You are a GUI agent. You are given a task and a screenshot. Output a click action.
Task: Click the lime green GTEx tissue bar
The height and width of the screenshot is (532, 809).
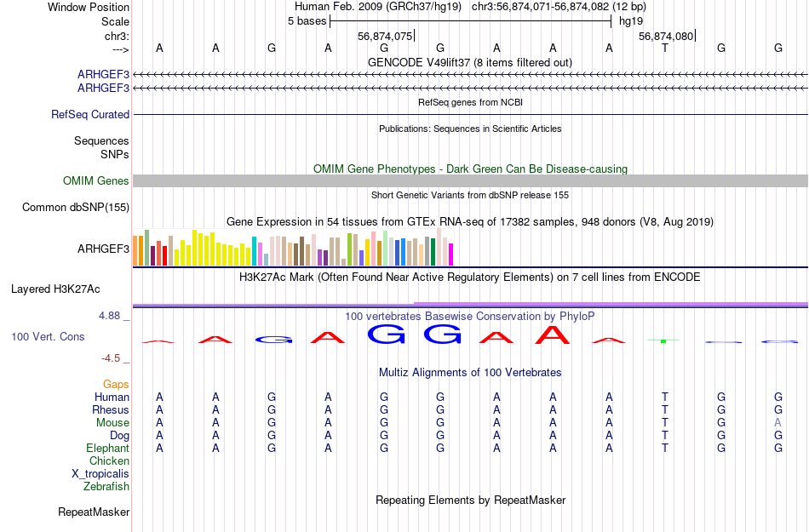point(349,249)
